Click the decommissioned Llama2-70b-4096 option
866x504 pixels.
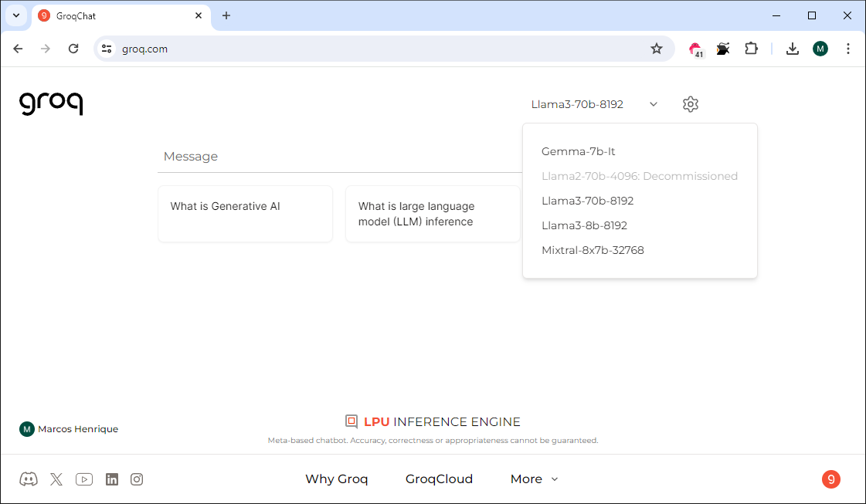tap(640, 176)
